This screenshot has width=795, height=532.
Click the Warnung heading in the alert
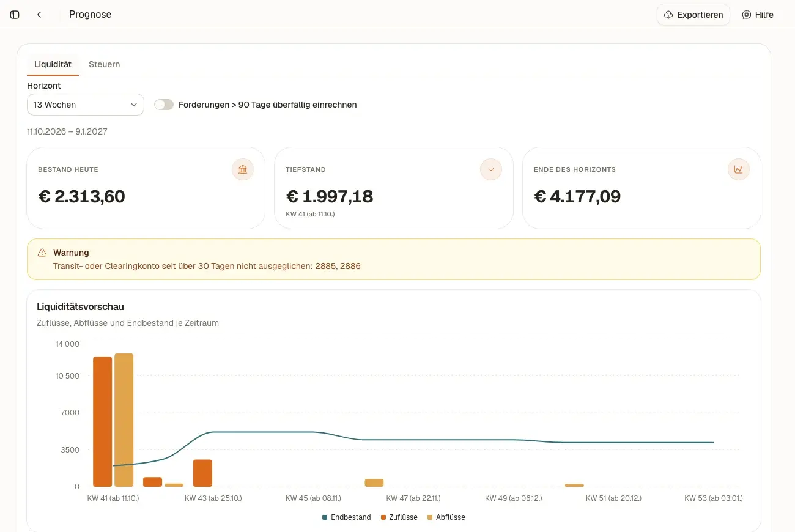point(71,253)
